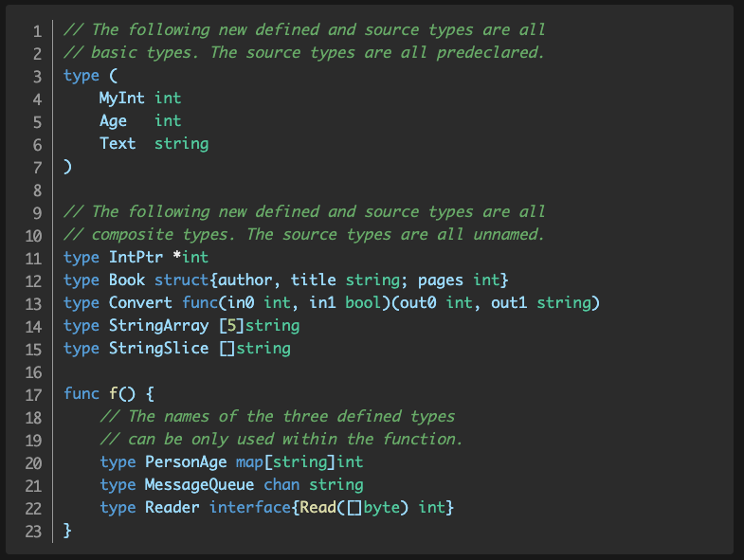Click the MyInt type name
744x560 pixels.
122,99
